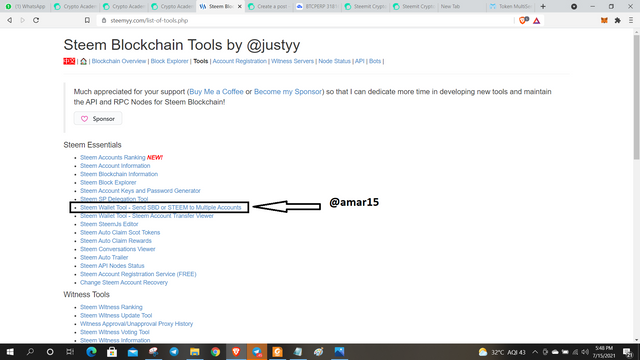Viewport: 640px width, 360px height.
Task: Open Steem Blockchain Information link
Action: (x=119, y=174)
